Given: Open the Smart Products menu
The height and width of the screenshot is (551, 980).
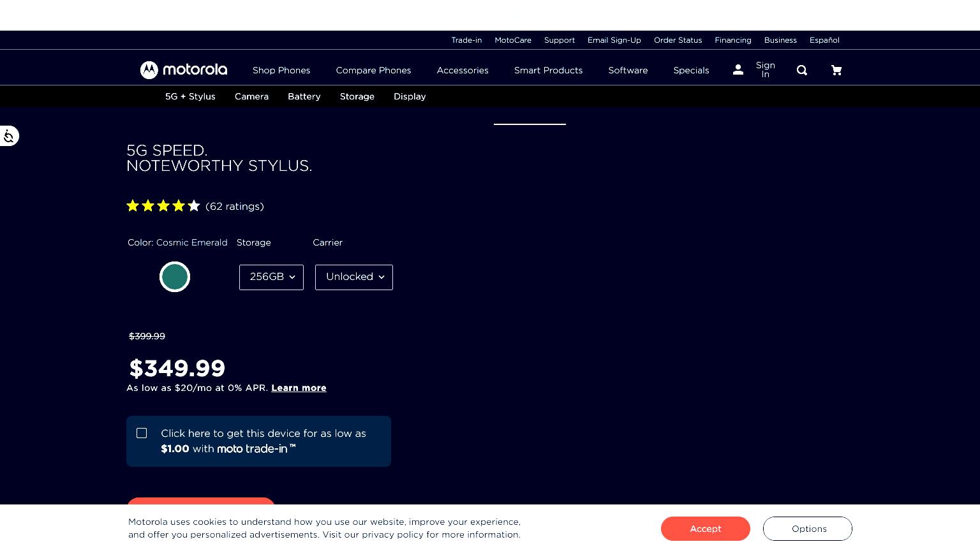Looking at the screenshot, I should [x=548, y=70].
